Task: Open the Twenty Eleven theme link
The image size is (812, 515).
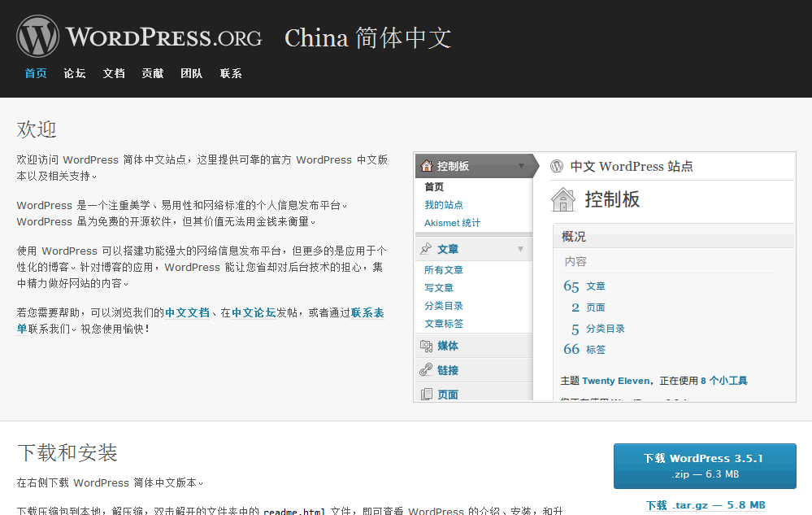Action: pos(615,381)
